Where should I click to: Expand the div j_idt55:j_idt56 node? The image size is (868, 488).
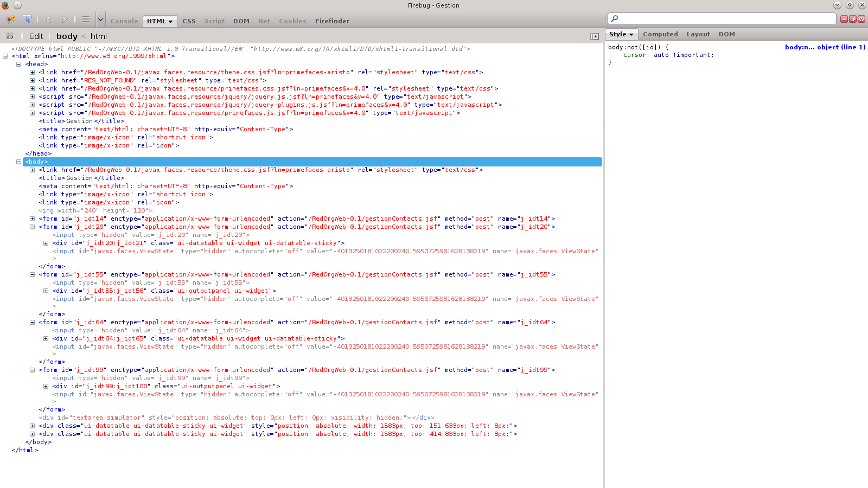click(x=46, y=291)
